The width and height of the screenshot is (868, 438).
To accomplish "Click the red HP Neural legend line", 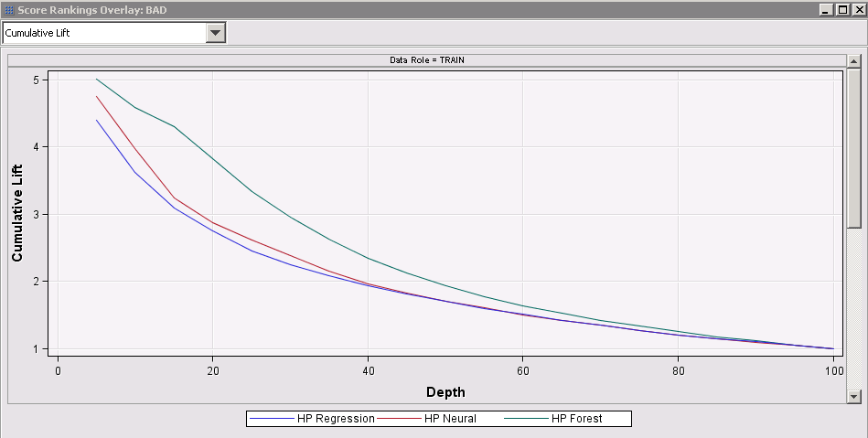I will click(400, 419).
